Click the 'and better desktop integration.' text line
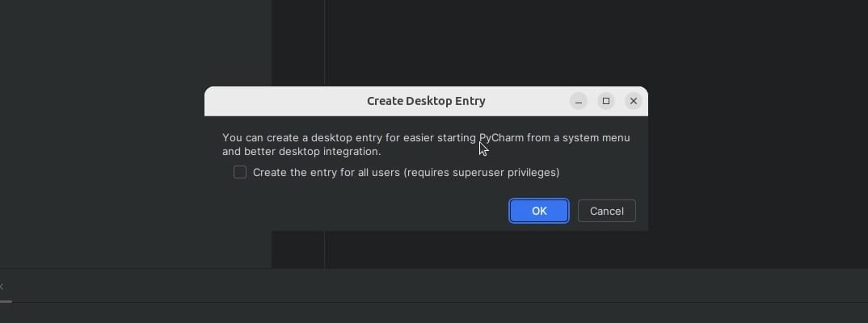Viewport: 868px width, 323px height. [301, 152]
